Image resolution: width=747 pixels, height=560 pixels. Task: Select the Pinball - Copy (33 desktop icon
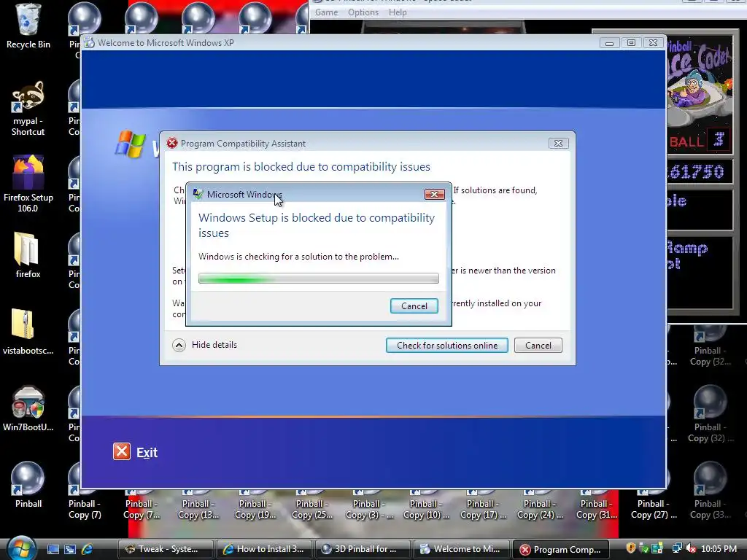[x=710, y=491]
